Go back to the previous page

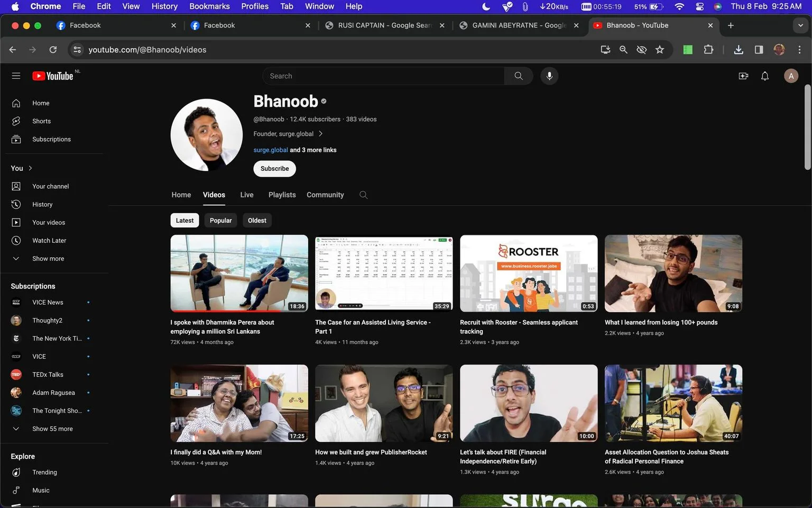13,49
